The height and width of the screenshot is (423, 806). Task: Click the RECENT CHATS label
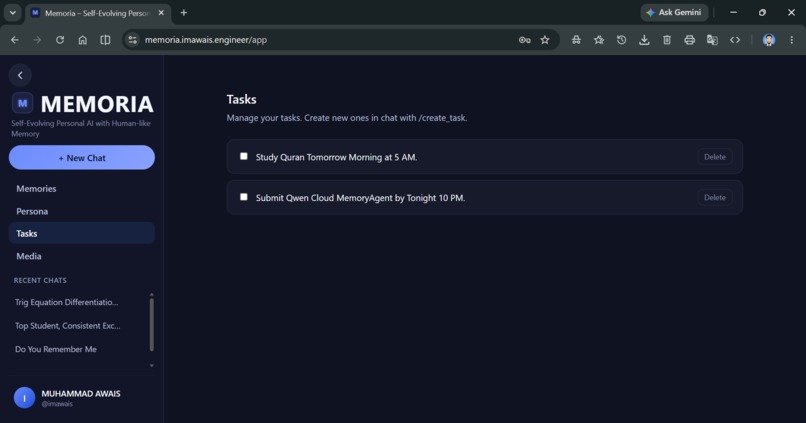[x=40, y=280]
